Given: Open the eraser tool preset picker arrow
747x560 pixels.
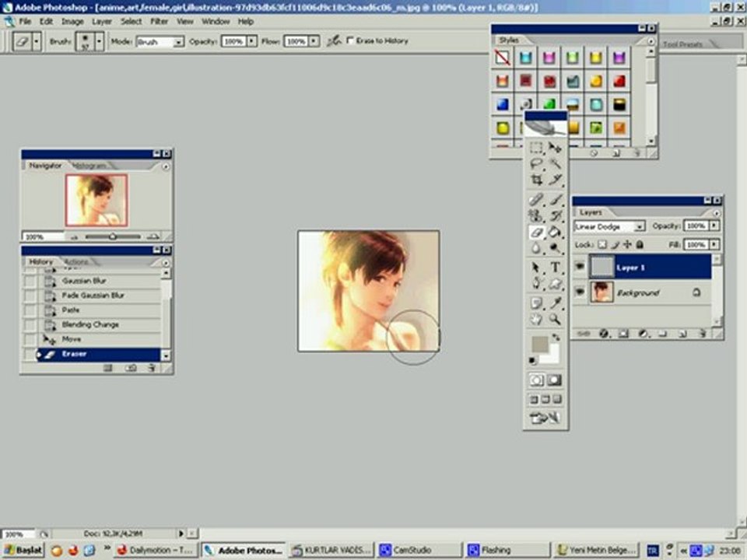Looking at the screenshot, I should pyautogui.click(x=37, y=41).
